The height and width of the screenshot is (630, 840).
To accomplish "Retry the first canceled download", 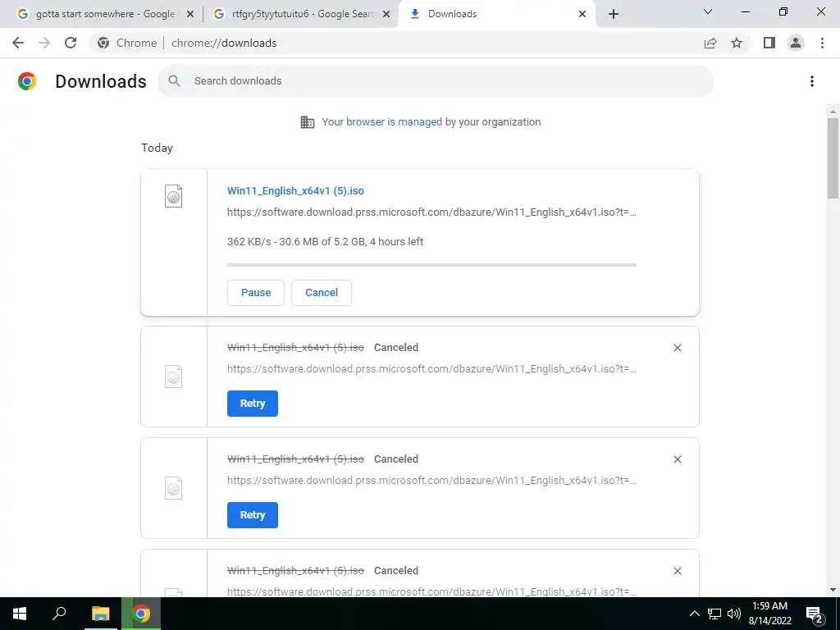I will pyautogui.click(x=253, y=404).
